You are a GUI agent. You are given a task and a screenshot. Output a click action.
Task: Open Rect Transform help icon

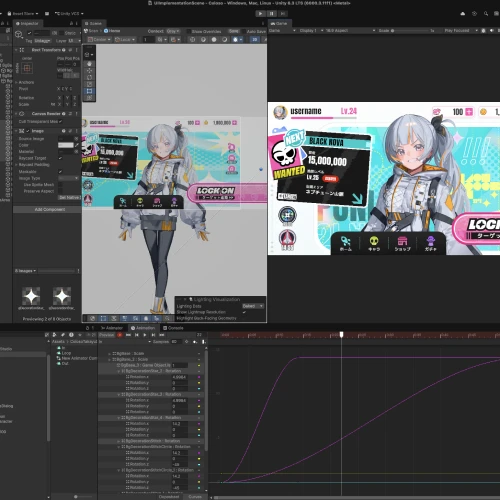point(64,50)
